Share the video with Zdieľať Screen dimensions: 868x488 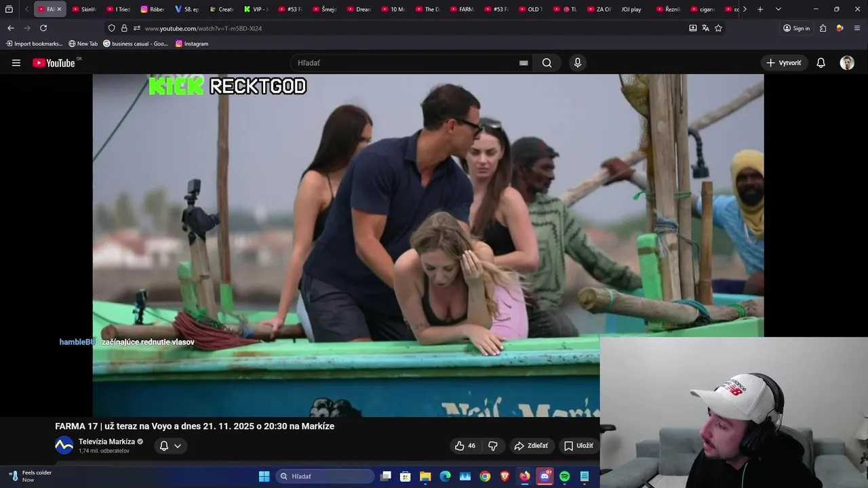(531, 445)
